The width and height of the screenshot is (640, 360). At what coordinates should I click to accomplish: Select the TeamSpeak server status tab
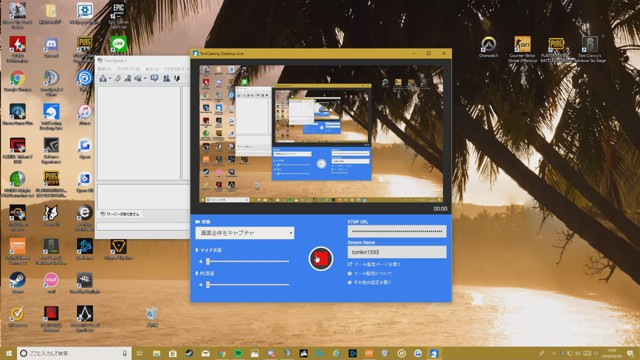[x=120, y=214]
